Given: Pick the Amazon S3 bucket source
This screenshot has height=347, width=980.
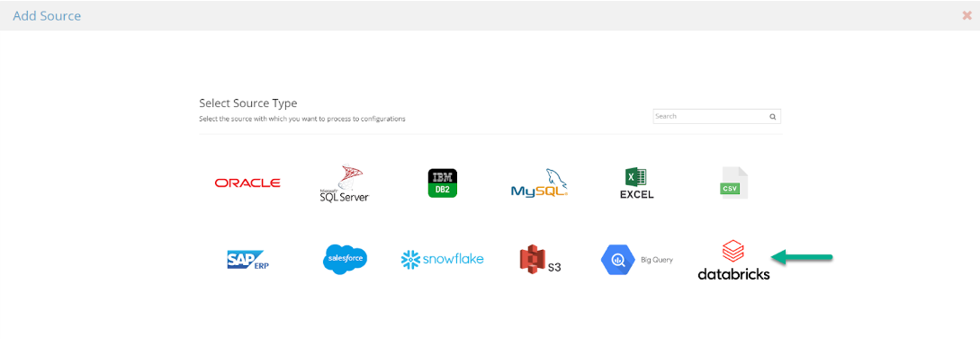Looking at the screenshot, I should 540,259.
